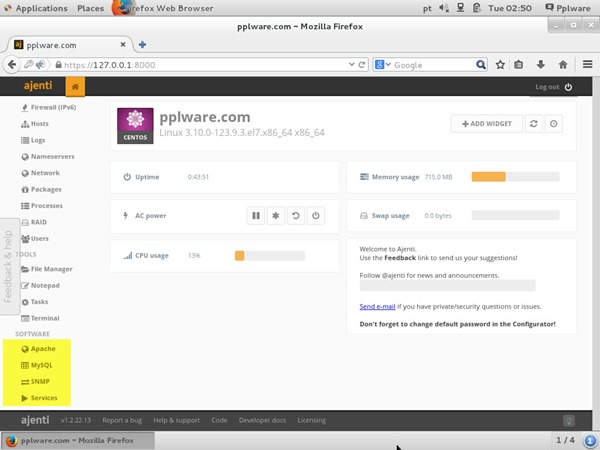The image size is (600, 450).
Task: Click the network icon in the top panel
Action: point(460,8)
